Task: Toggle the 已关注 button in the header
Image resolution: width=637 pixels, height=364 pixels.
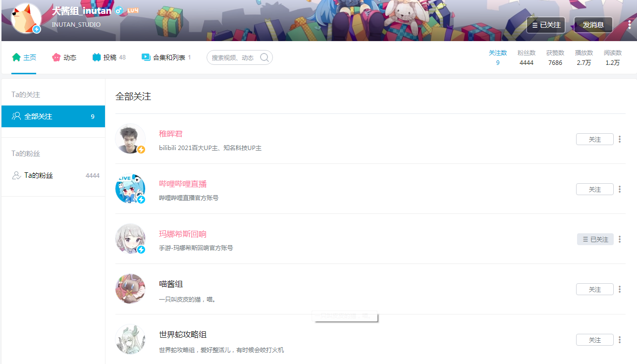Action: 546,25
